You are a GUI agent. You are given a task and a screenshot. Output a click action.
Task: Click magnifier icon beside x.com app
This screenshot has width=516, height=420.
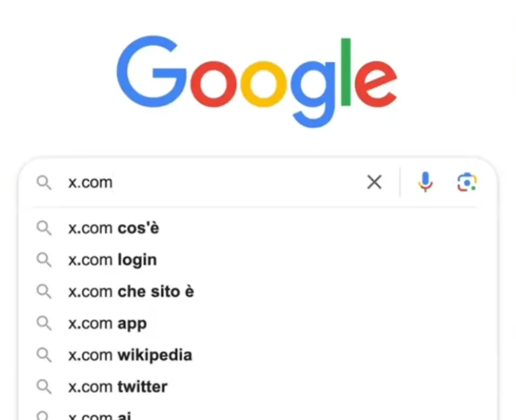(x=44, y=323)
